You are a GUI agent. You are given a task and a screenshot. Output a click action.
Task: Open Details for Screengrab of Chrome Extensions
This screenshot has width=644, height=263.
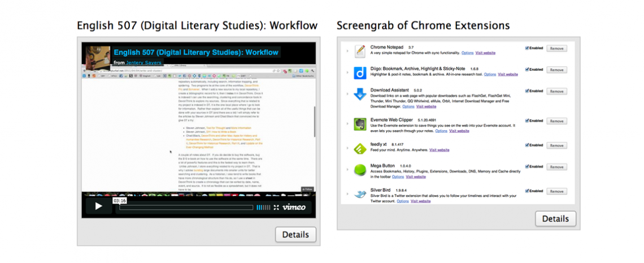click(x=555, y=219)
